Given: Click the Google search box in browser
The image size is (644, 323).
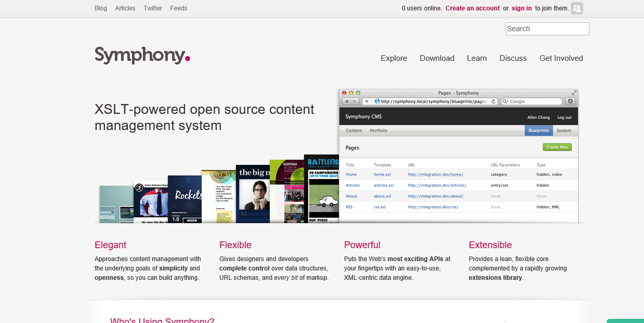Looking at the screenshot, I should click(532, 101).
